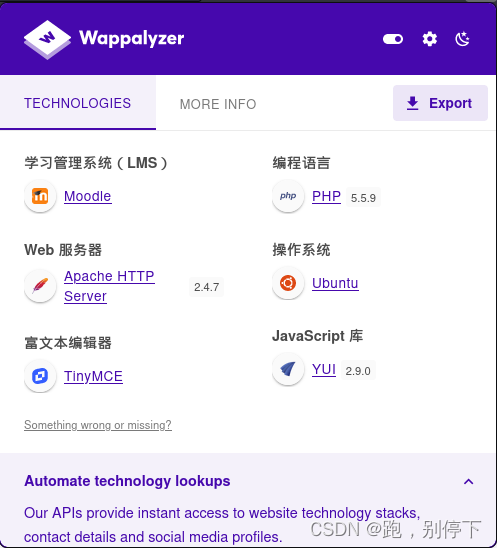
Task: Export the detected technologies list
Action: pos(440,103)
